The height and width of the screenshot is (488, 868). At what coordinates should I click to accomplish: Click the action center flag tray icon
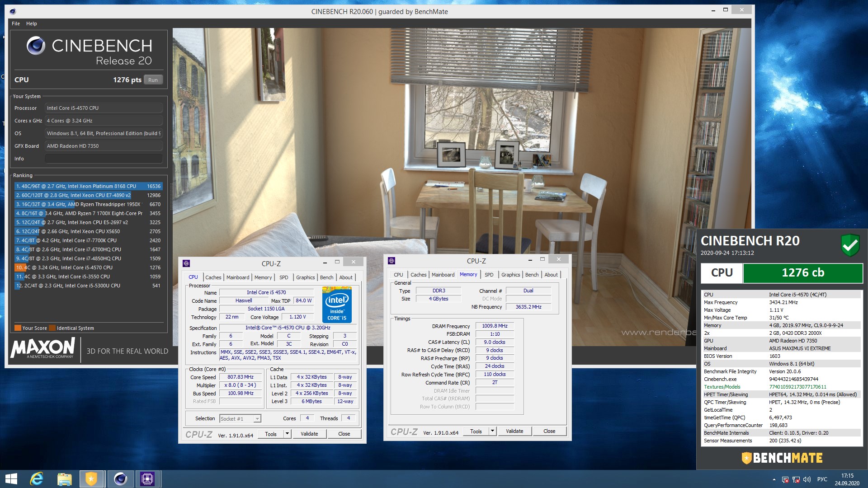[785, 479]
